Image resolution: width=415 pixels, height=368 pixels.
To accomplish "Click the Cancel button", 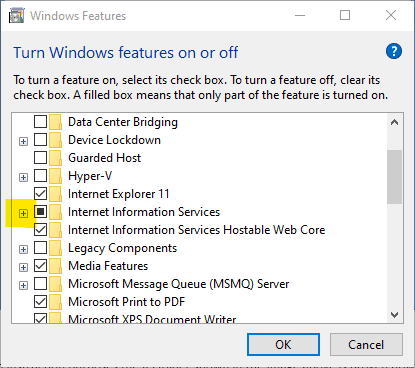I will click(x=366, y=345).
